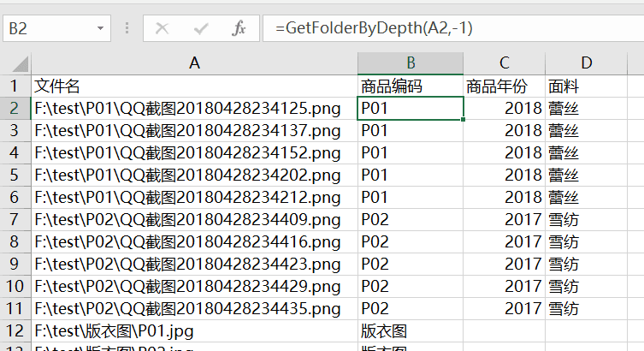Select row 11 header

pos(15,308)
